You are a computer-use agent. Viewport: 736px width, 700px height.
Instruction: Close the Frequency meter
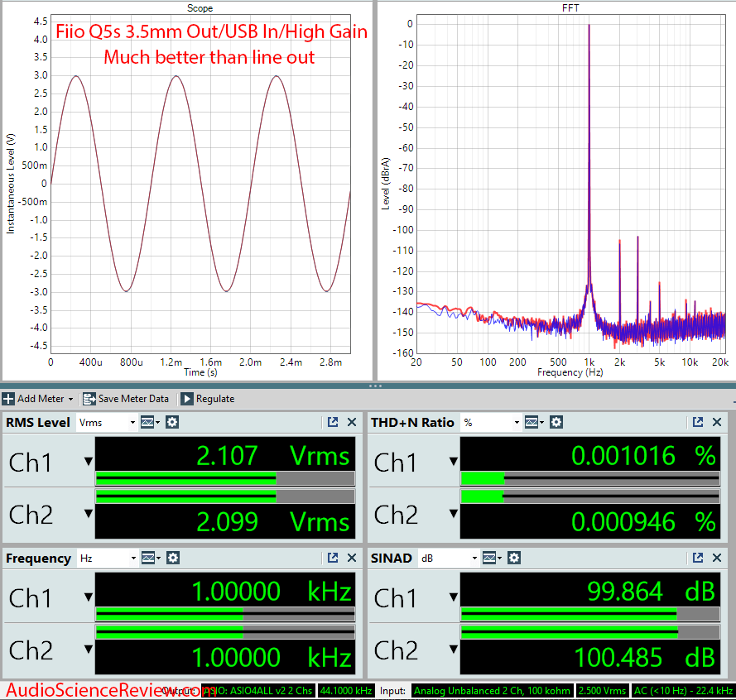tap(352, 558)
